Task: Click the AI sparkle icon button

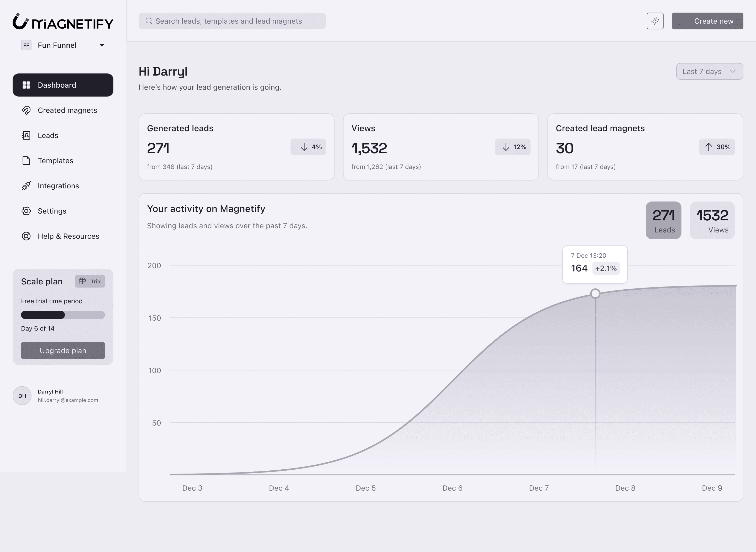Action: point(655,21)
